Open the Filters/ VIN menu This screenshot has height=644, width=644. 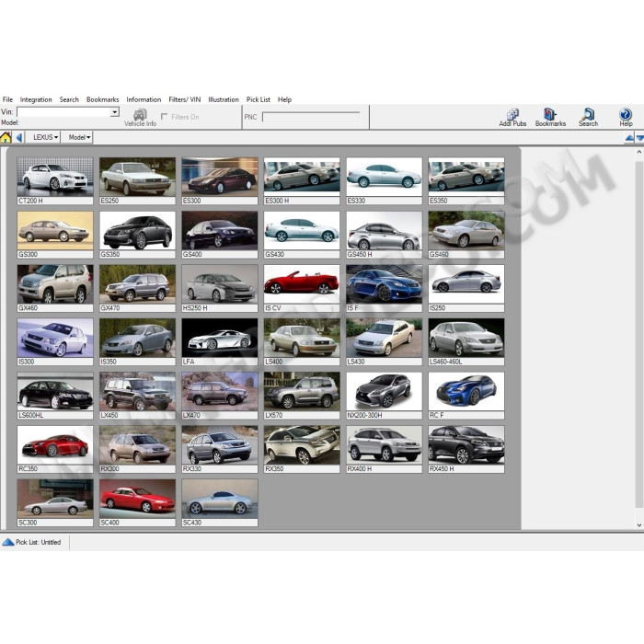[x=185, y=99]
